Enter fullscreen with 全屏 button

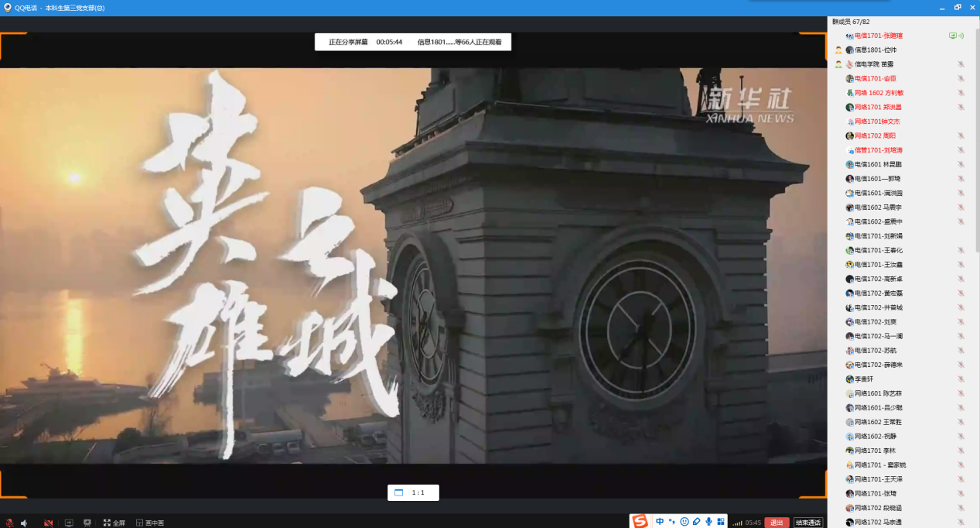pos(114,523)
